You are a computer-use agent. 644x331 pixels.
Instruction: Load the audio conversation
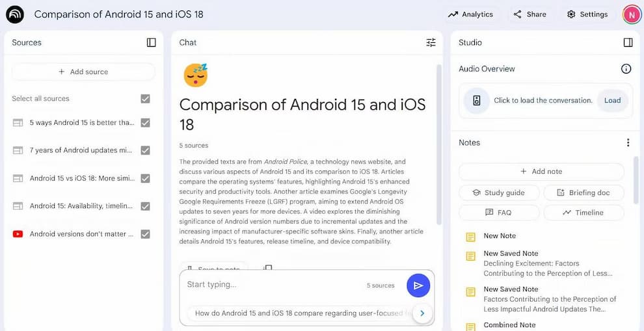pos(612,100)
